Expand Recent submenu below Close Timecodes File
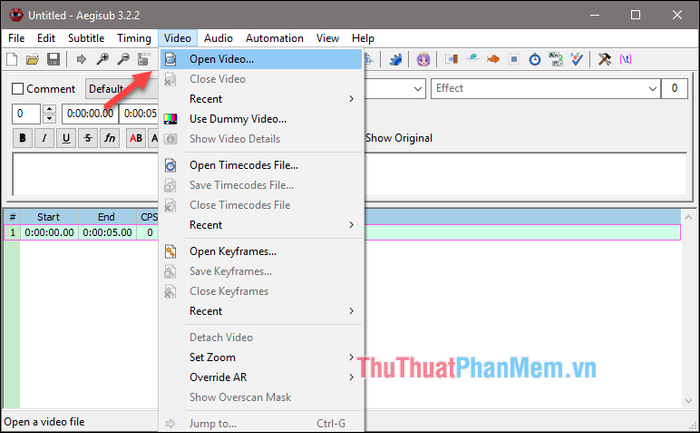Viewport: 700px width, 433px height. click(261, 225)
